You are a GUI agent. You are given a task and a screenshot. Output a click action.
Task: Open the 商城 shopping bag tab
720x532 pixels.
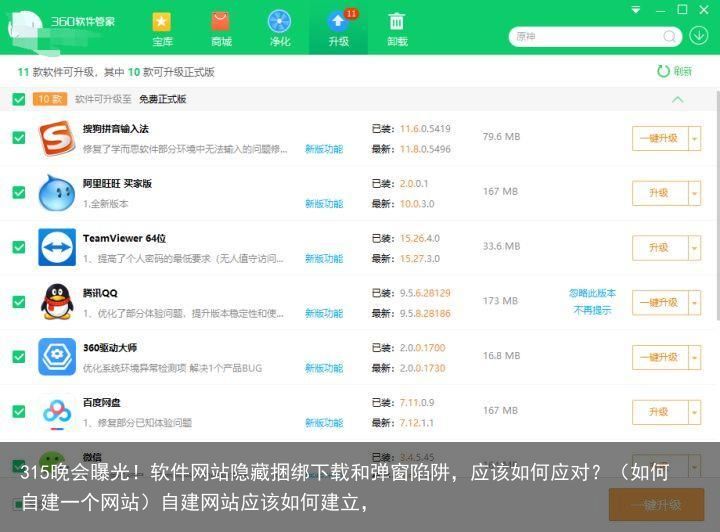[x=221, y=29]
